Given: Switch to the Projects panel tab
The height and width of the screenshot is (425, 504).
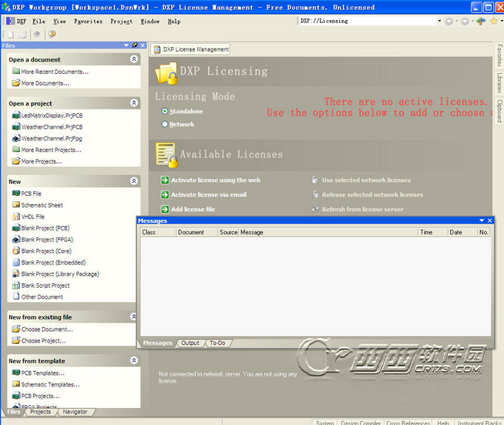Looking at the screenshot, I should click(41, 412).
